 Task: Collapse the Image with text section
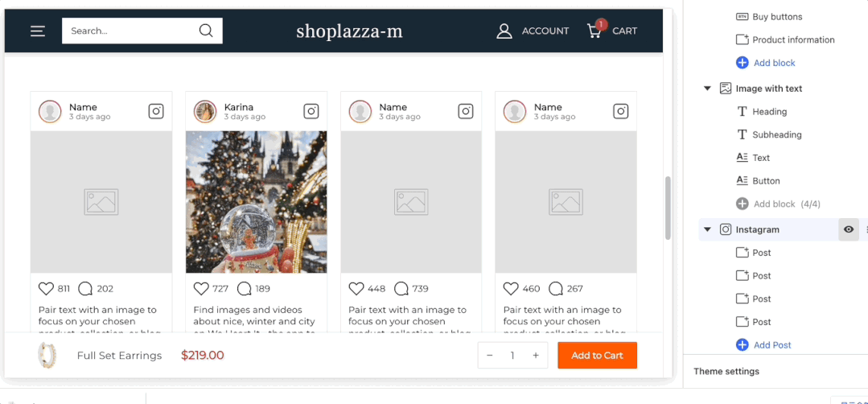708,89
